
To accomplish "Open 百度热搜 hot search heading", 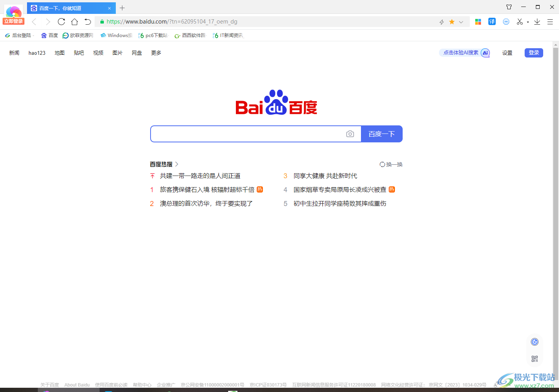I will click(164, 164).
